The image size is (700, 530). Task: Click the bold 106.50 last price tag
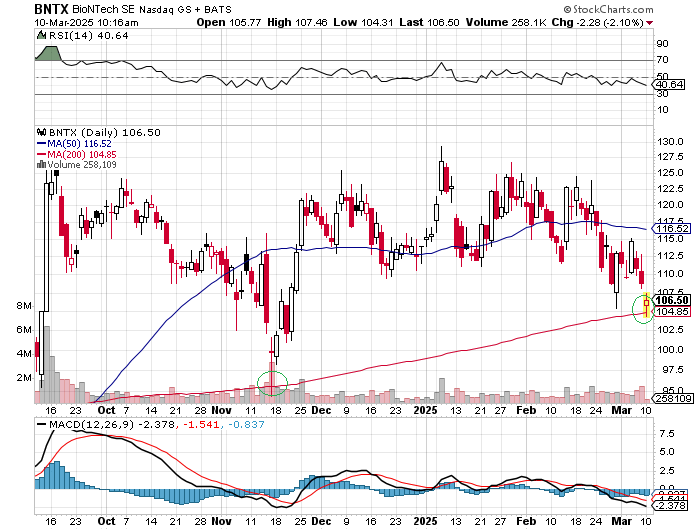[672, 300]
